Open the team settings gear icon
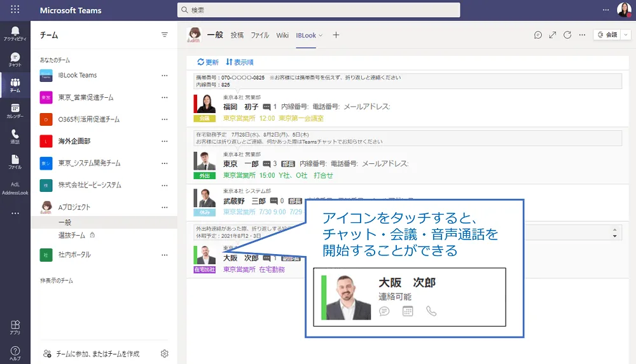The image size is (636, 364). [164, 353]
